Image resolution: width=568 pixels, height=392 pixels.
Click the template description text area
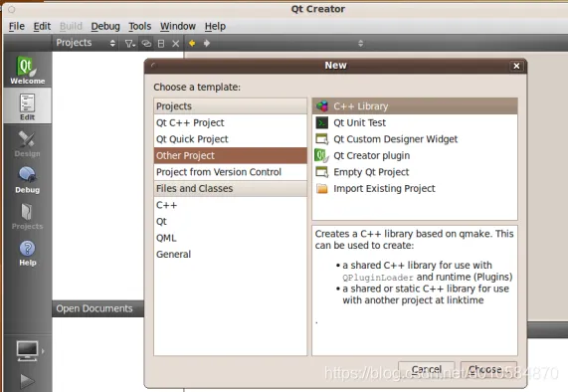tap(415, 291)
